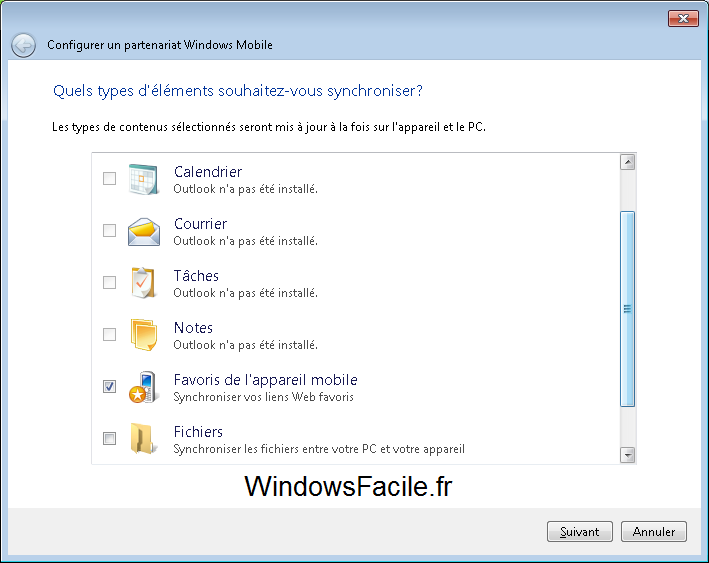Go back using the round arrow button
The width and height of the screenshot is (709, 563).
point(24,45)
